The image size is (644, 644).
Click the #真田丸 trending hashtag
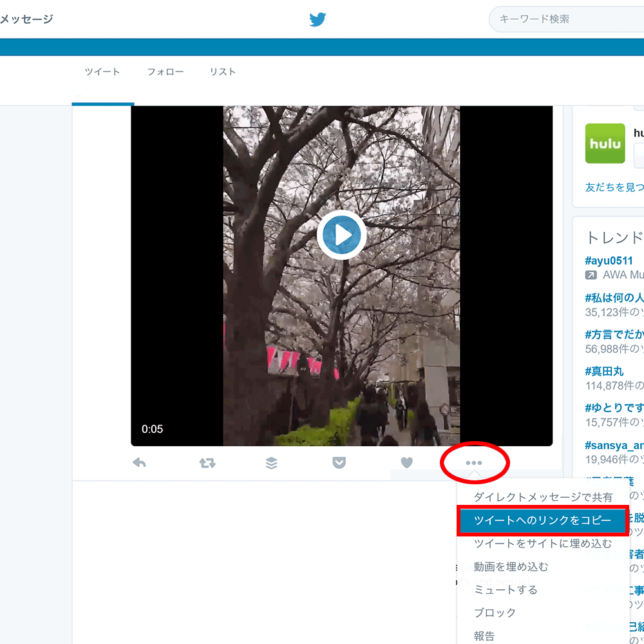coord(603,371)
